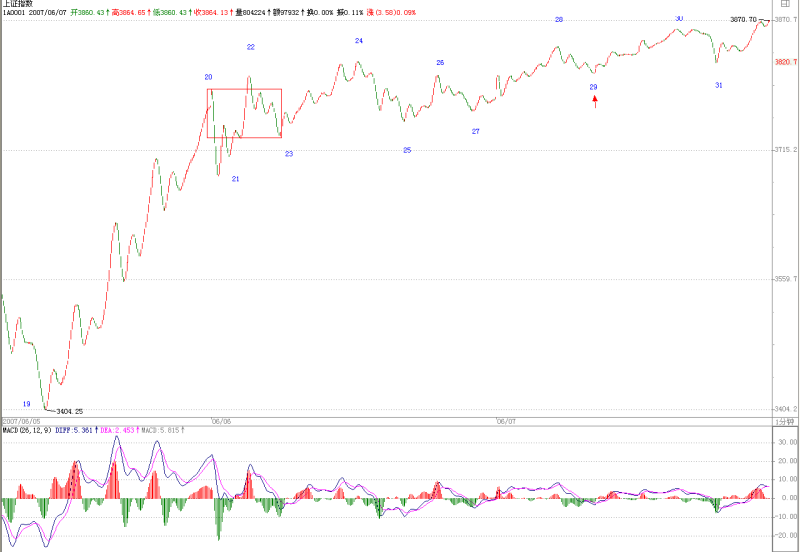Image resolution: width=800 pixels, height=552 pixels.
Task: Open MACD(26,12,9) indicator parameters
Action: tap(27, 431)
